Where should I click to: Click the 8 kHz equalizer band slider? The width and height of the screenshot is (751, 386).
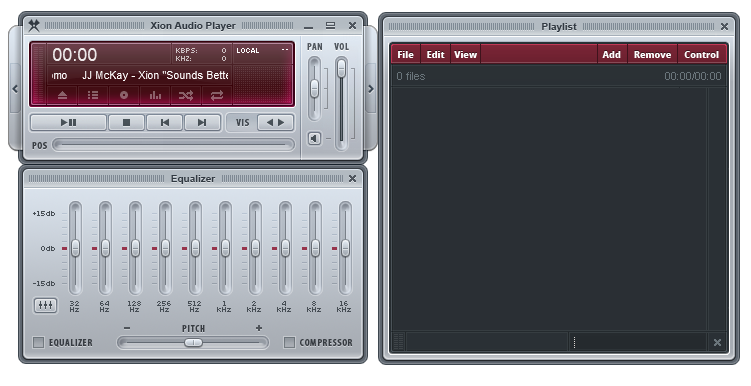(315, 248)
